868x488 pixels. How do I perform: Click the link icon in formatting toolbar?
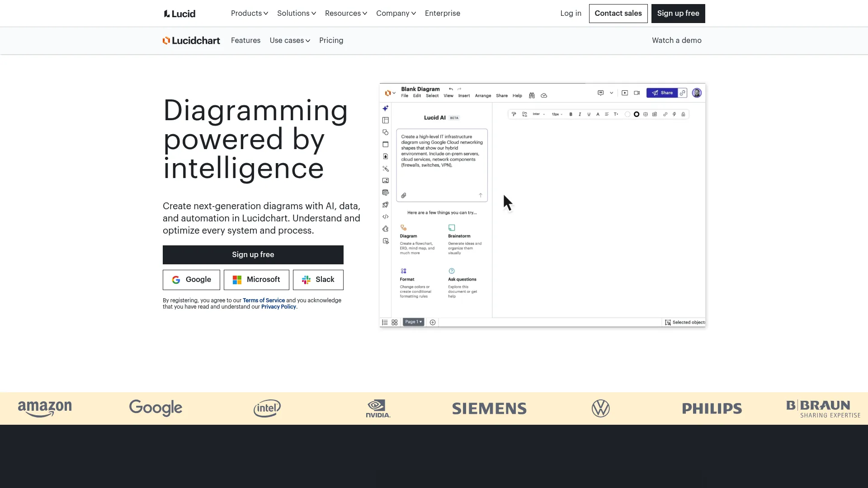click(x=665, y=114)
